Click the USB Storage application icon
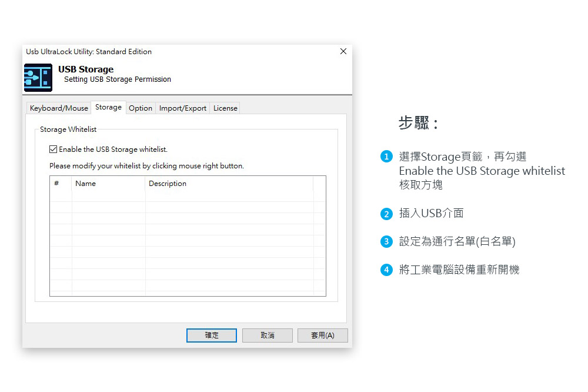 [x=38, y=78]
